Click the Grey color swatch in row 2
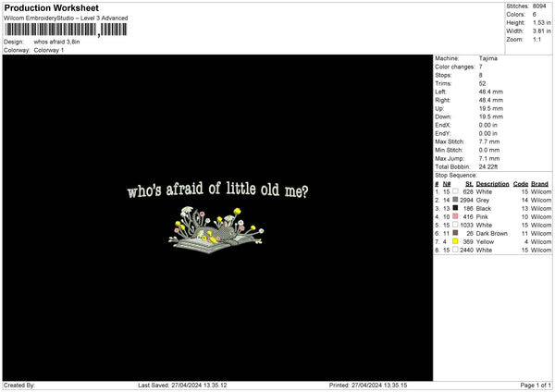Image resolution: width=555 pixels, height=392 pixels. coord(455,200)
